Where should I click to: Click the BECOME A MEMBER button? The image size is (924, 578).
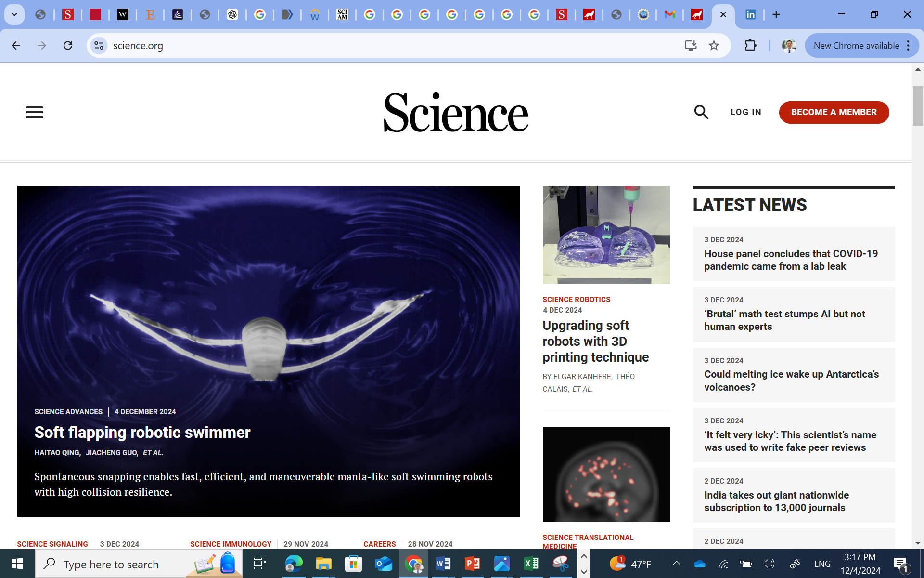point(834,112)
